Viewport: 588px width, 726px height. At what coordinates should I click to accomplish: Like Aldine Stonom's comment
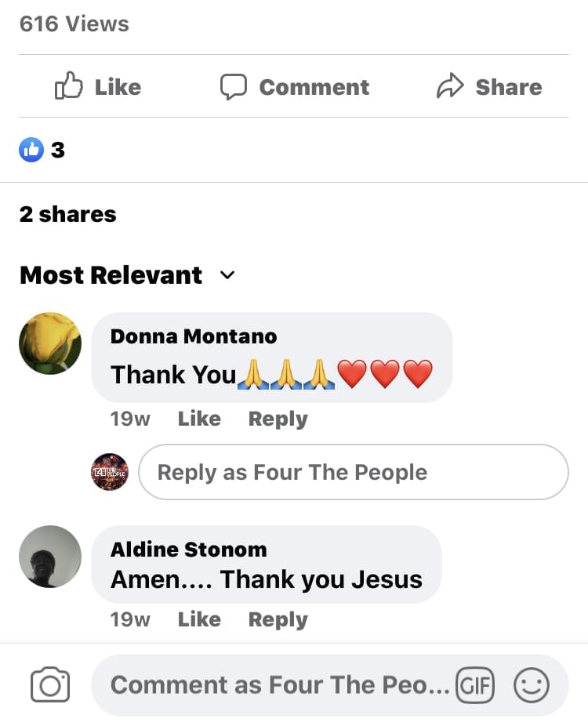tap(199, 619)
